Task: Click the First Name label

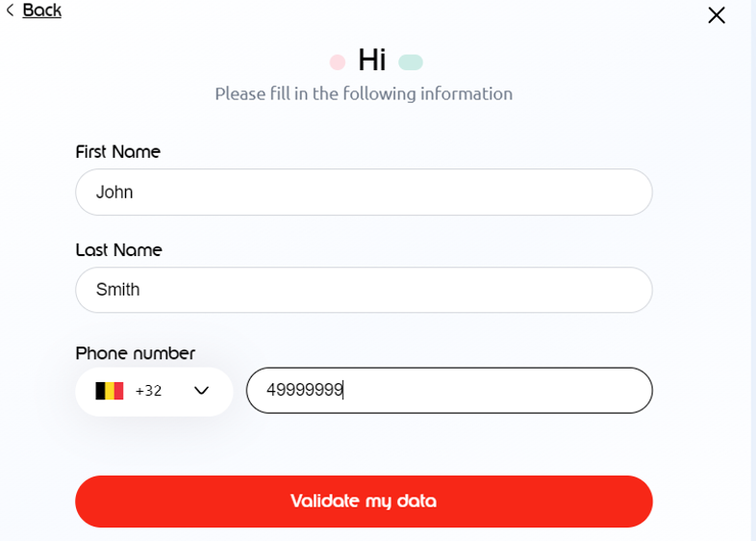Action: pos(117,151)
